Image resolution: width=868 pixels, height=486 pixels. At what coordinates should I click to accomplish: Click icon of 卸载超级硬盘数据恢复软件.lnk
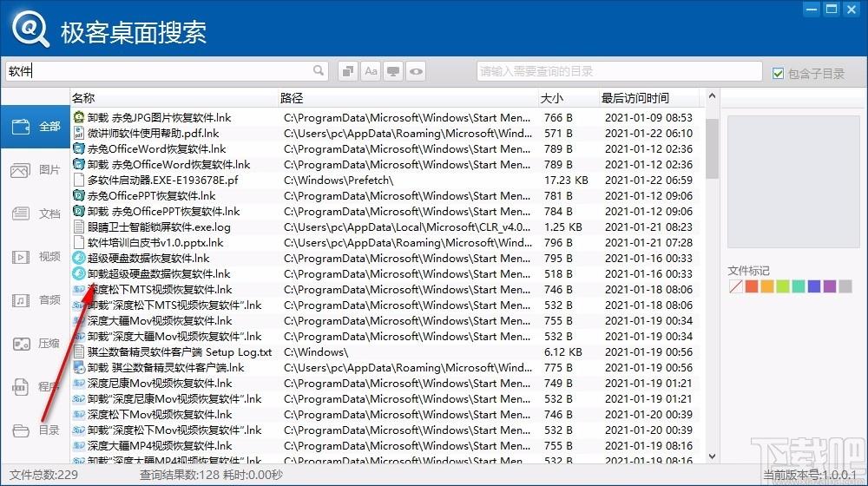(x=79, y=273)
